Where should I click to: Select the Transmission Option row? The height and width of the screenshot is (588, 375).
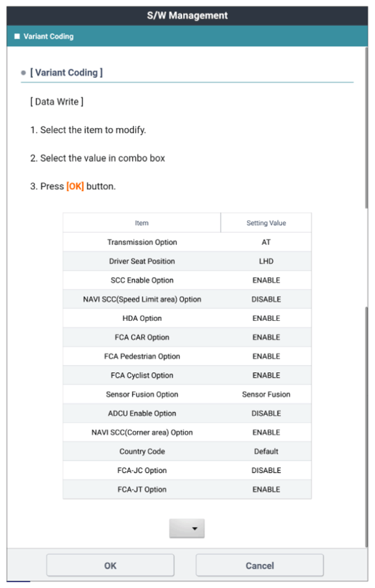(187, 242)
